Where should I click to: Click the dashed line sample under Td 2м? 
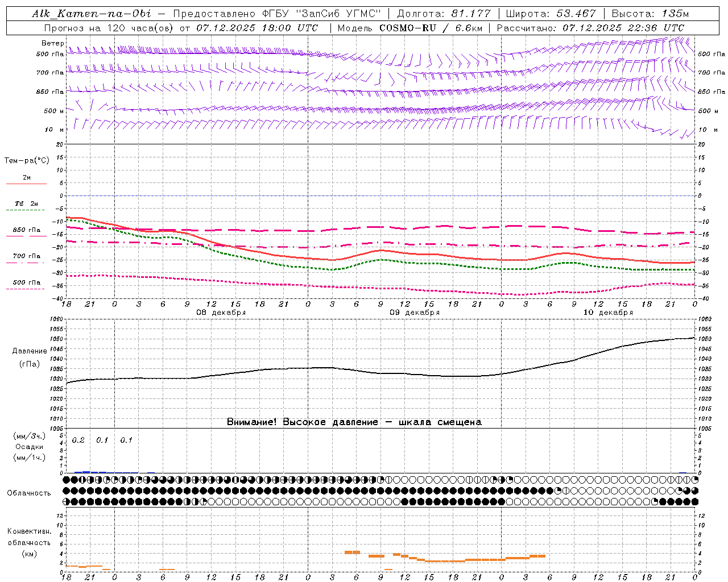click(x=26, y=210)
